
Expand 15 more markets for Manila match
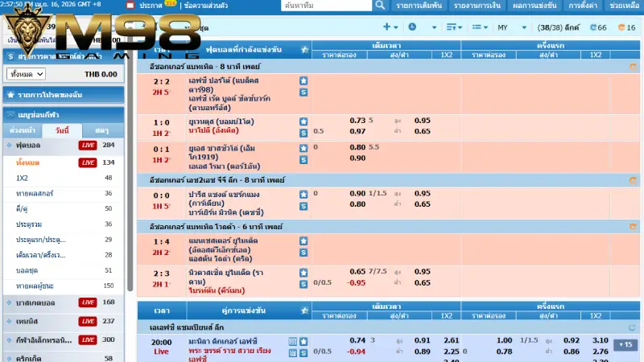pyautogui.click(x=625, y=345)
